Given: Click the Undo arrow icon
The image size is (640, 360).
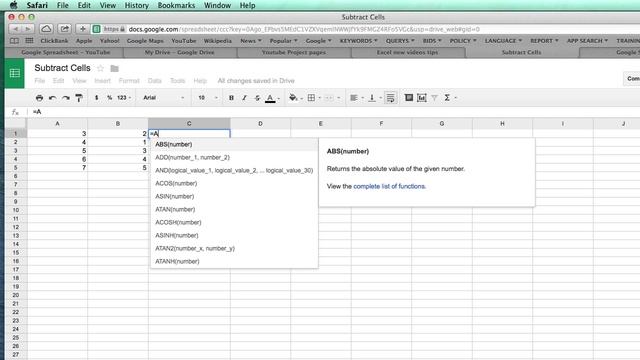Looking at the screenshot, I should [52, 98].
